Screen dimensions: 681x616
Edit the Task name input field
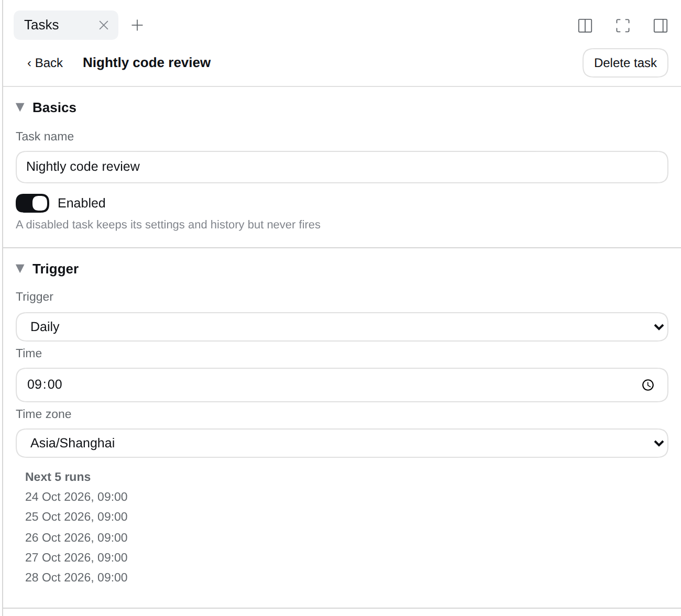point(342,167)
